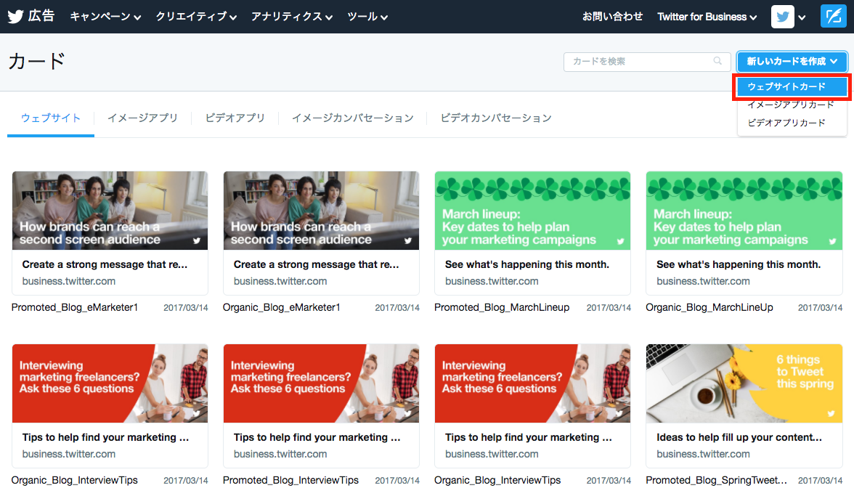This screenshot has height=504, width=854.
Task: Switch to the ウェブサイト tab
Action: [x=51, y=118]
